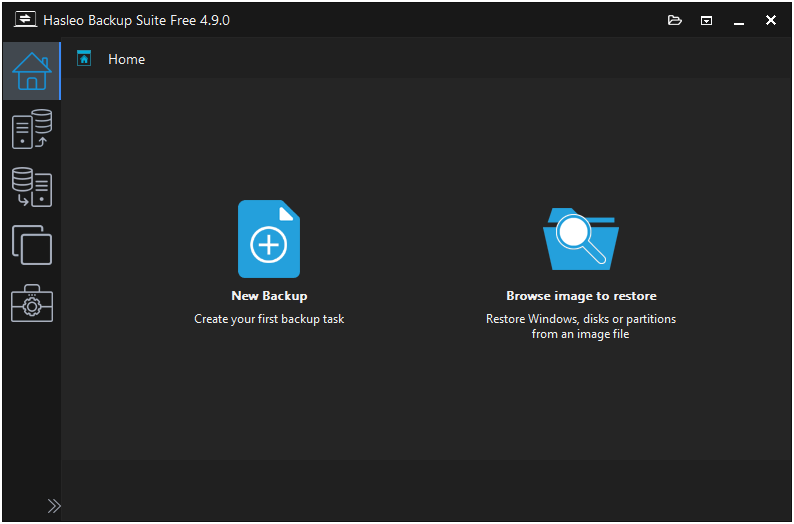This screenshot has height=524, width=794.
Task: Click the open folder icon in title bar
Action: tap(674, 20)
